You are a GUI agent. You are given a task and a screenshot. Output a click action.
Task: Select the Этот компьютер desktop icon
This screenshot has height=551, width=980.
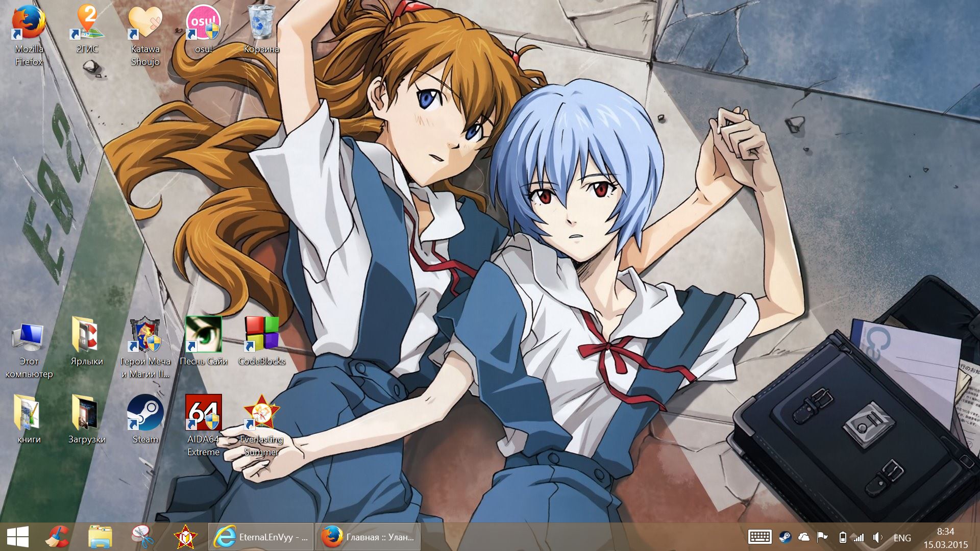point(29,337)
